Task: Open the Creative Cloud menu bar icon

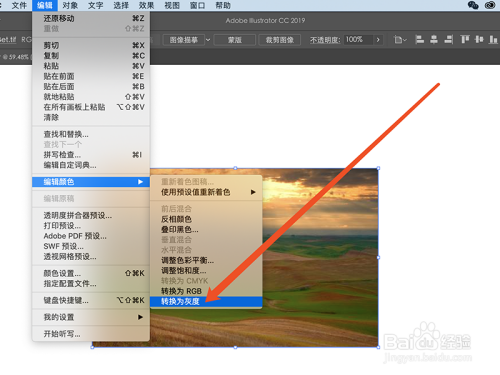Action: click(490, 5)
